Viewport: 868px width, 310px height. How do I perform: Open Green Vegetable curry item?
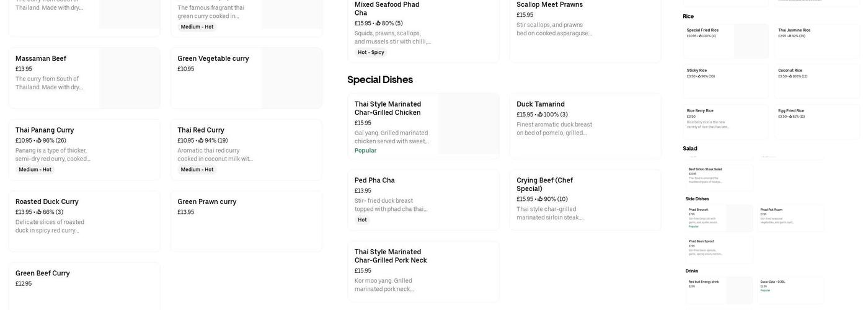point(213,59)
